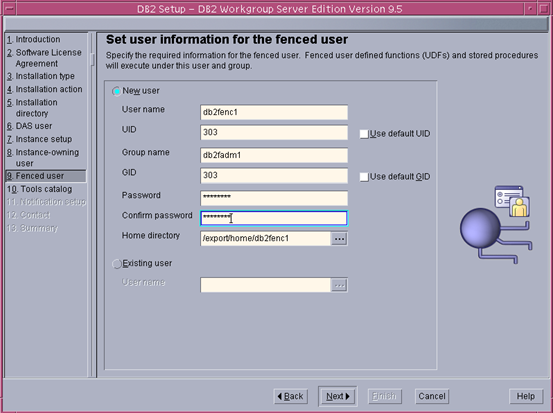Browse for Home directory with ellipsis button
The height and width of the screenshot is (413, 553).
pos(339,239)
